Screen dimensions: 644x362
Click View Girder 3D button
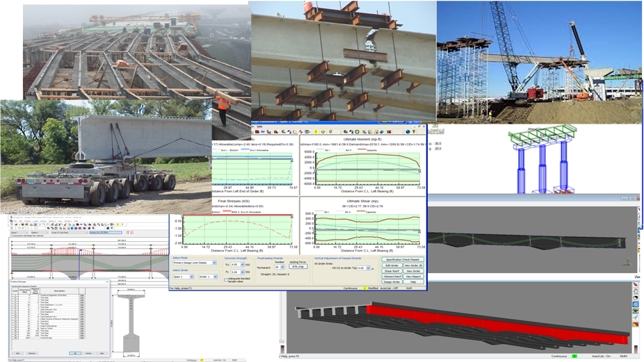tap(413, 265)
